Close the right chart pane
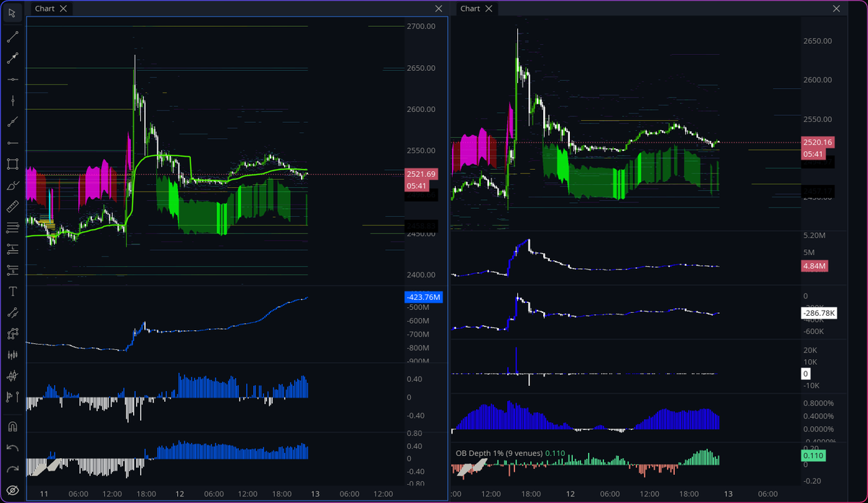 [x=836, y=9]
